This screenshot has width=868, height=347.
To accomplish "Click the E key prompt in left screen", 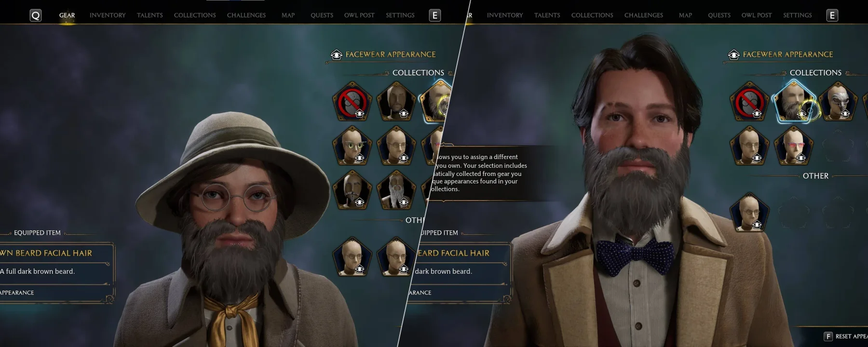I will (x=435, y=15).
